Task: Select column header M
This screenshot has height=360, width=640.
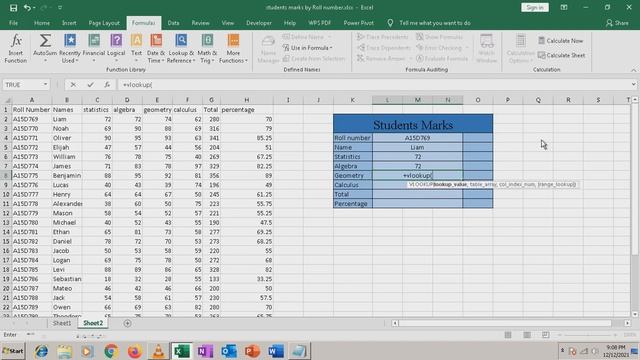Action: pyautogui.click(x=418, y=100)
